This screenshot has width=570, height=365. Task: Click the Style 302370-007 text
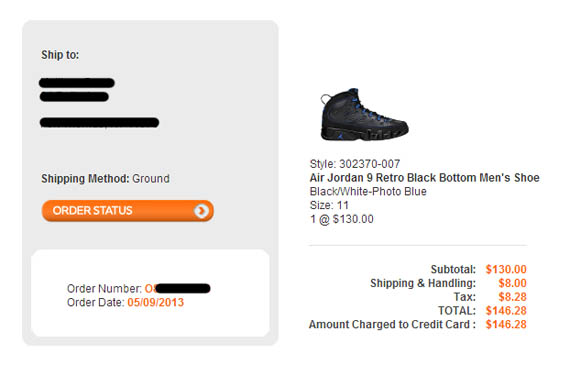355,164
